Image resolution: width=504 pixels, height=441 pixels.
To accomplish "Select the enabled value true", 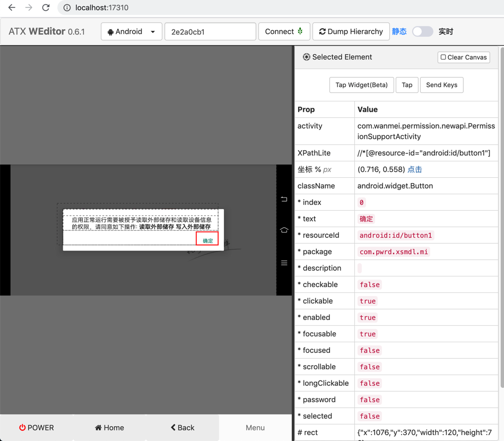I will coord(368,317).
